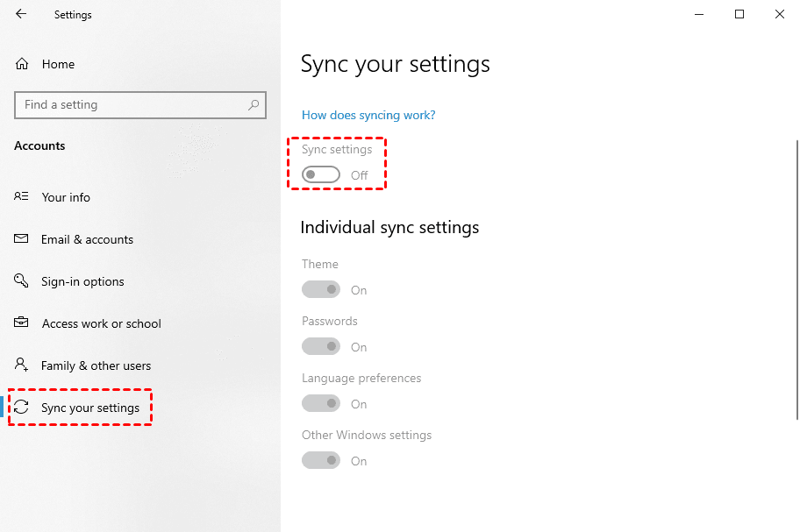Toggle the Passwords sync switch

point(320,347)
